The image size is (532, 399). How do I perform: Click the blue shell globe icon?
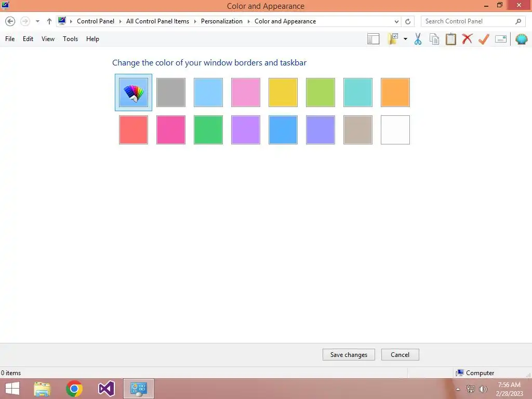[x=522, y=39]
